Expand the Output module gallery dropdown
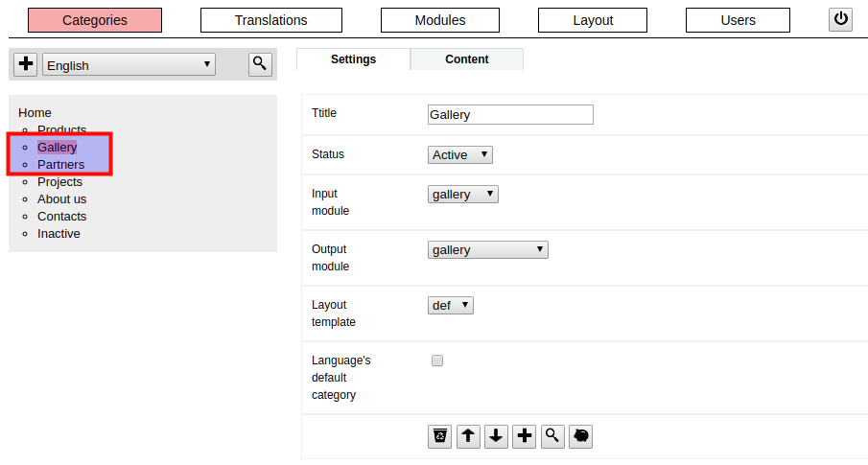868x465 pixels. [x=487, y=250]
